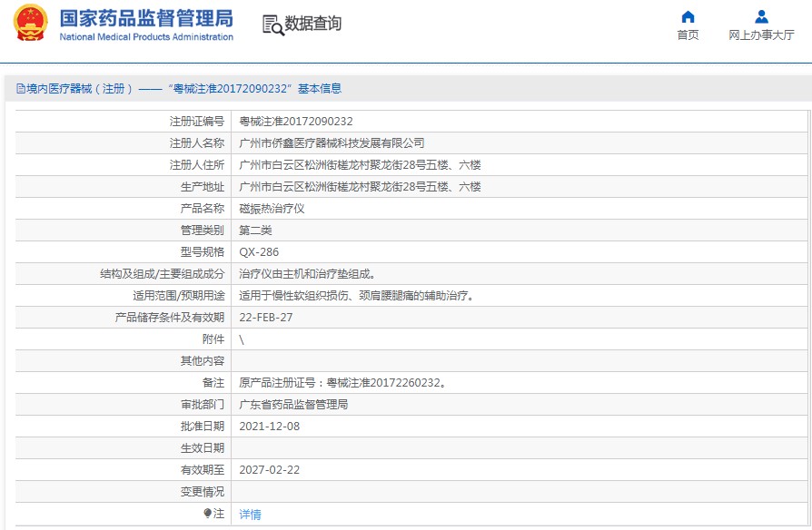Click product name 磁振热治疗仪
This screenshot has width=812, height=530.
272,208
